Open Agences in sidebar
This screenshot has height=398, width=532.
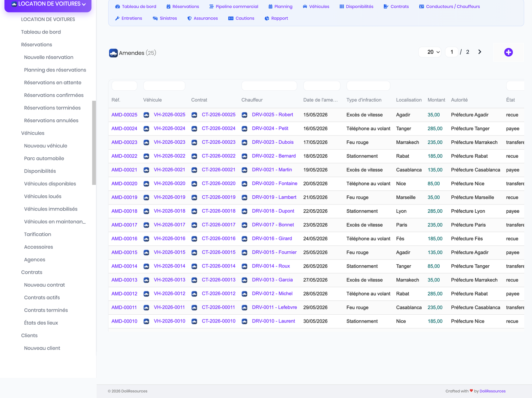(x=35, y=260)
